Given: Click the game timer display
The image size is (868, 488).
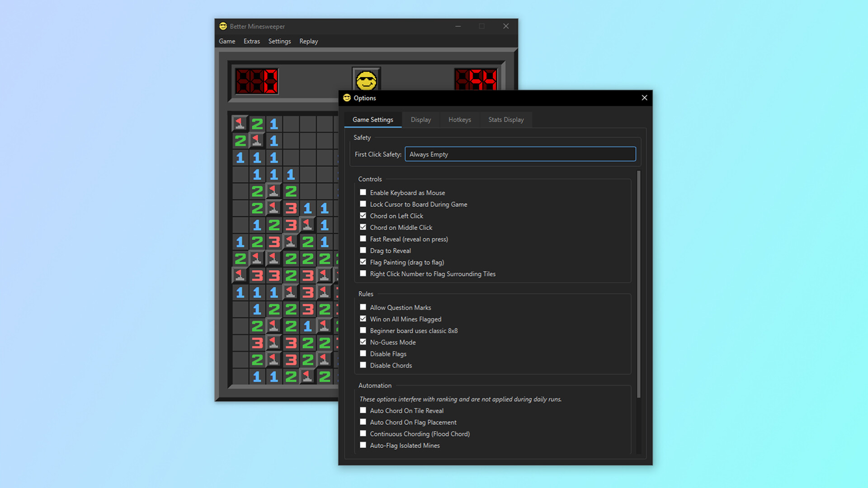Looking at the screenshot, I should 476,81.
